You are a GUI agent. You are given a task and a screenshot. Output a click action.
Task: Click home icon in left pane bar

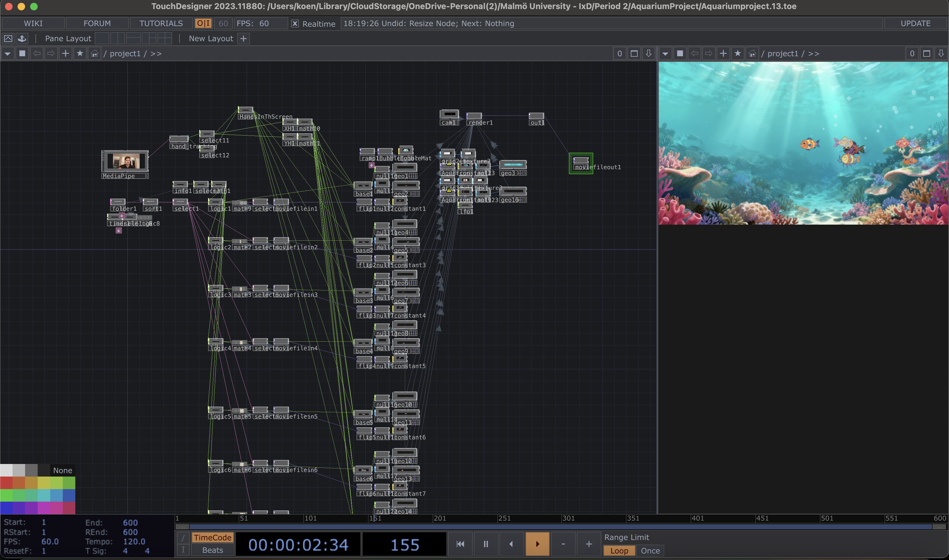(x=94, y=54)
